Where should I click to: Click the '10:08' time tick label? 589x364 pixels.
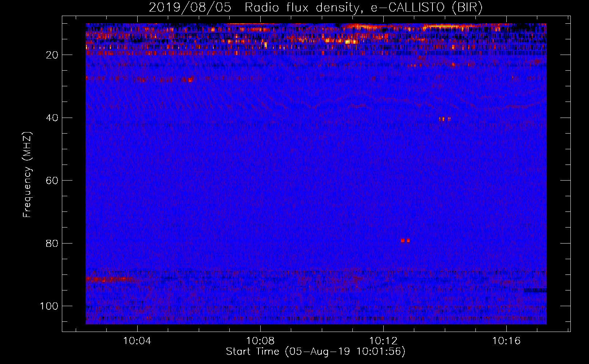[x=260, y=341]
